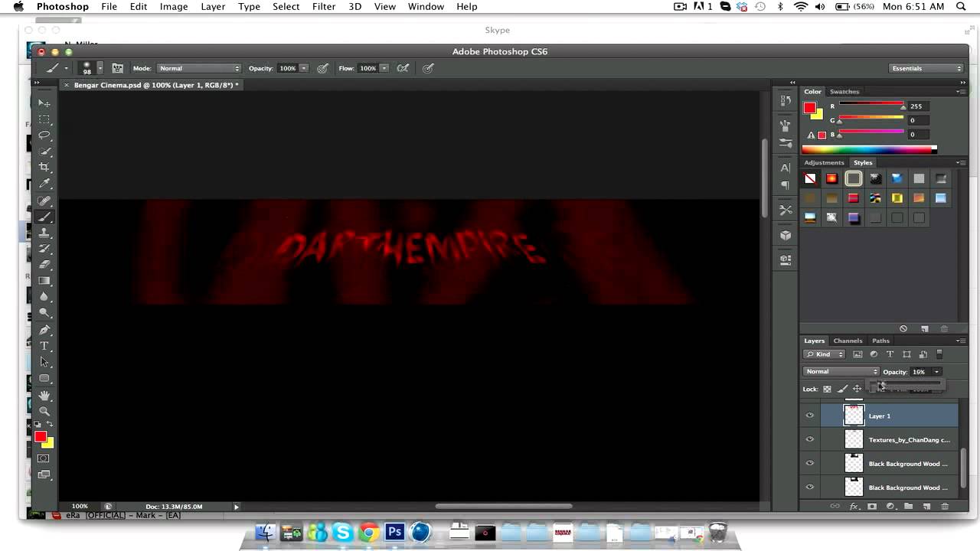The height and width of the screenshot is (551, 980).
Task: Select the Pen tool
Action: tap(44, 330)
